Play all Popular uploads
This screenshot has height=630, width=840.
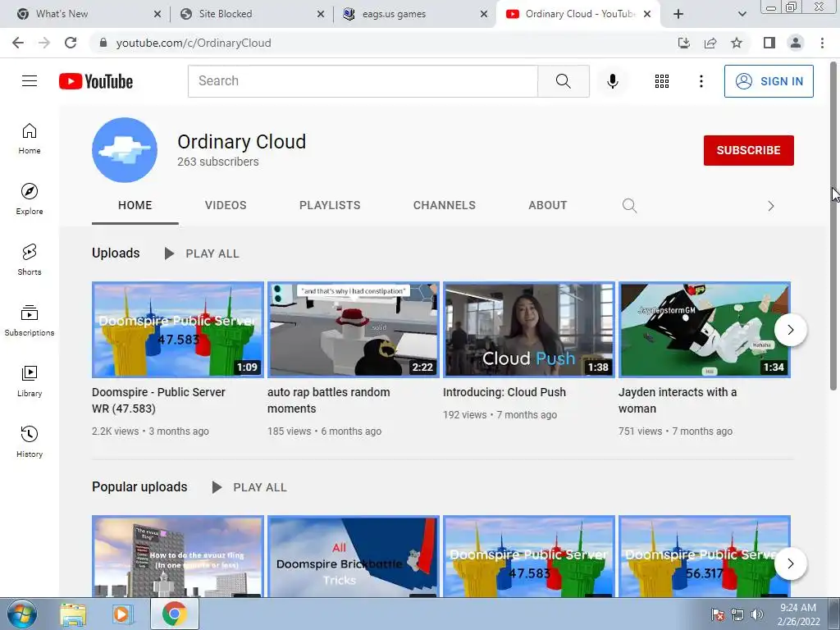(249, 487)
